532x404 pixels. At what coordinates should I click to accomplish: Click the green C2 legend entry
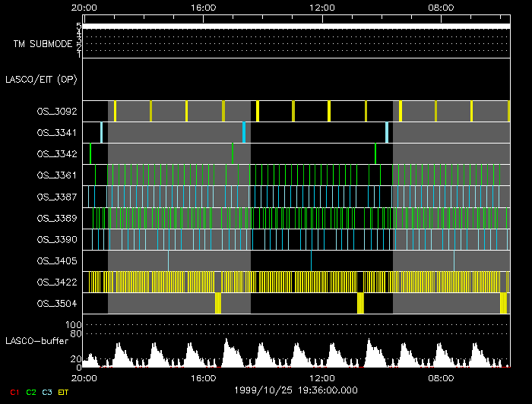click(31, 392)
